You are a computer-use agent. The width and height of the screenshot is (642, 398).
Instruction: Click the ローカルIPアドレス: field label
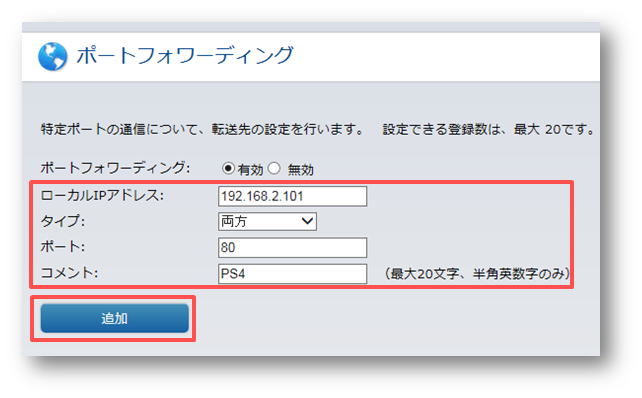(x=102, y=195)
